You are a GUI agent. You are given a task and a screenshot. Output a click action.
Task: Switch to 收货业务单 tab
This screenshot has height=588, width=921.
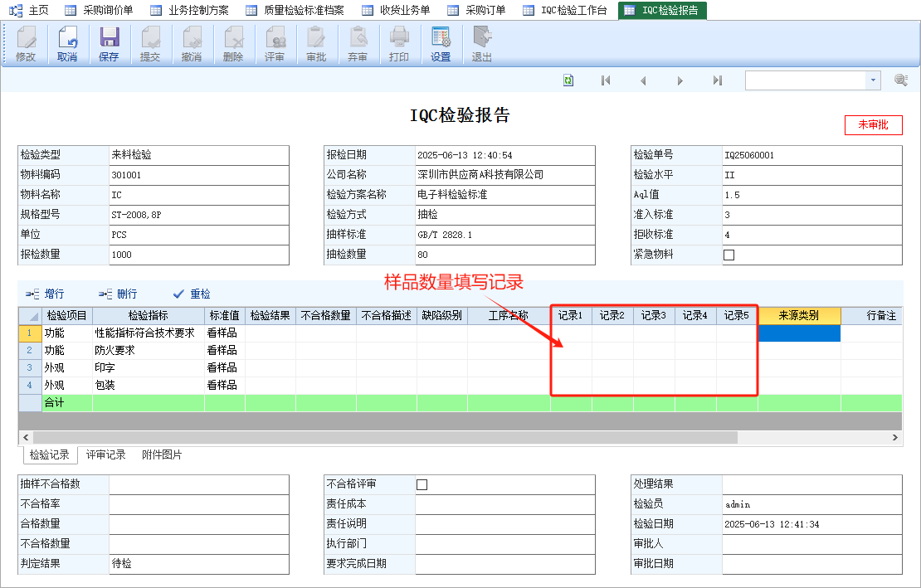click(x=396, y=10)
